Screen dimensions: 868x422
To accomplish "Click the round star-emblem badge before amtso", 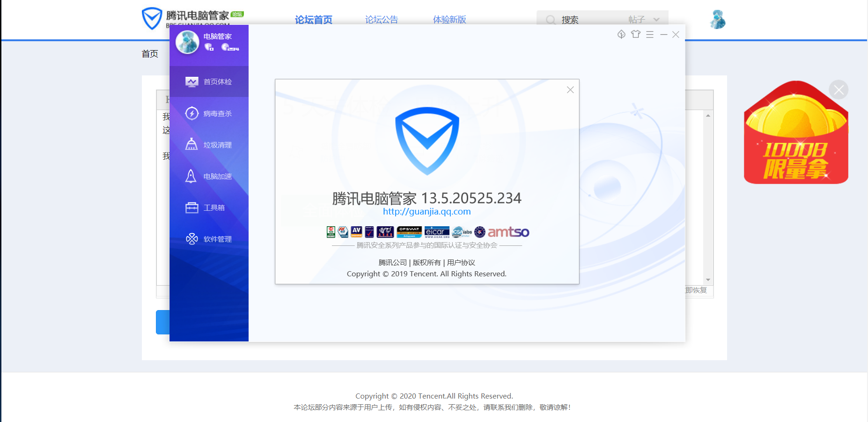I will click(x=480, y=232).
